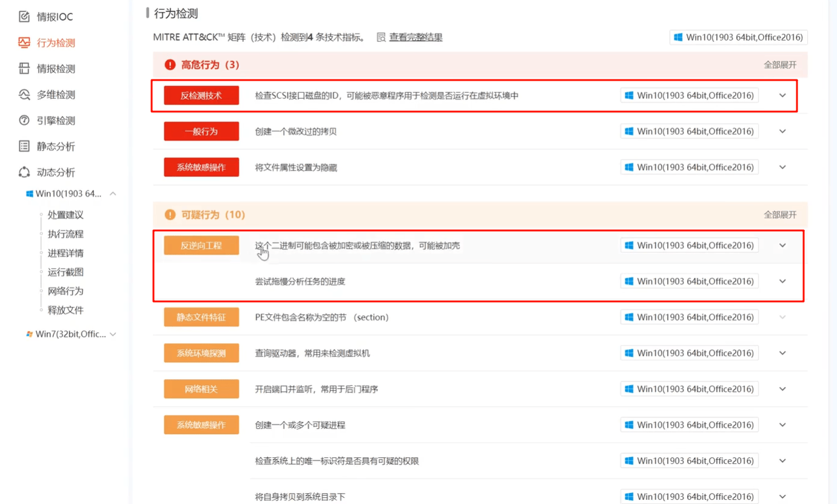The height and width of the screenshot is (504, 837).
Task: Select 处置建议 in the sidebar tree
Action: pyautogui.click(x=66, y=215)
